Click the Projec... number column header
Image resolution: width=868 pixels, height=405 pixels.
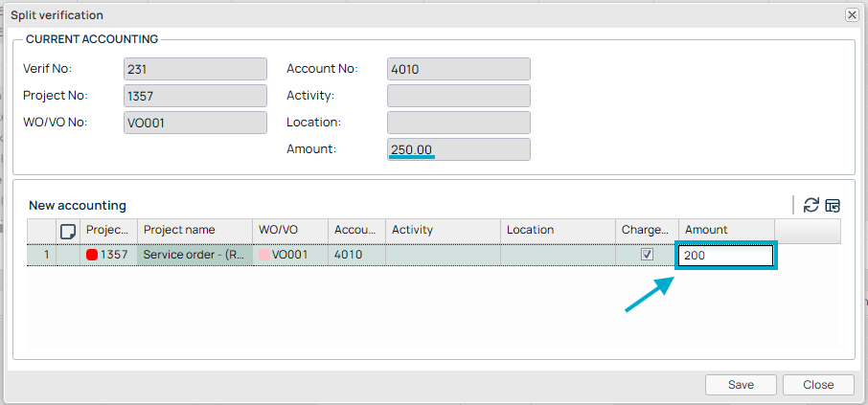click(x=108, y=231)
